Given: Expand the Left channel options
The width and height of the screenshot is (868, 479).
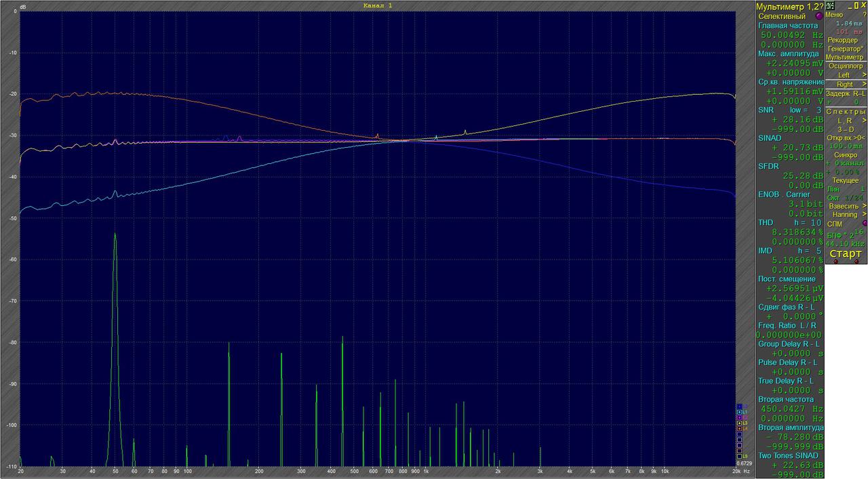Looking at the screenshot, I should (x=864, y=75).
